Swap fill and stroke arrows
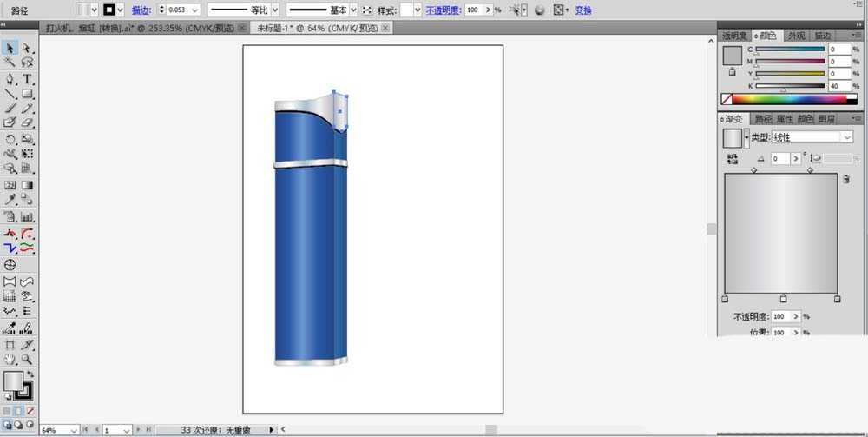Image resolution: width=868 pixels, height=437 pixels. click(30, 374)
